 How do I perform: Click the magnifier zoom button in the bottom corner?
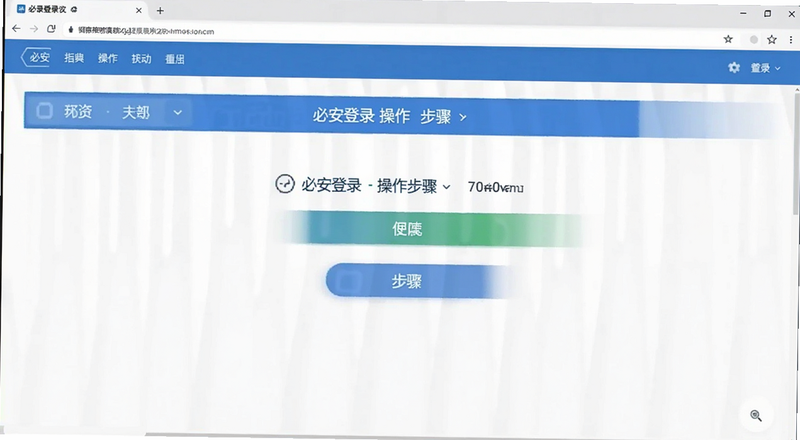(756, 415)
